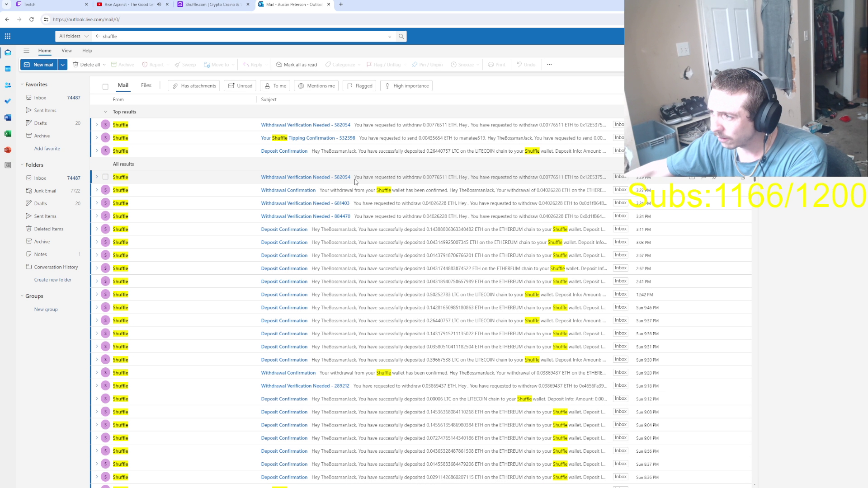This screenshot has height=488, width=868.
Task: Open Calendar icon in left rail
Action: click(x=8, y=69)
